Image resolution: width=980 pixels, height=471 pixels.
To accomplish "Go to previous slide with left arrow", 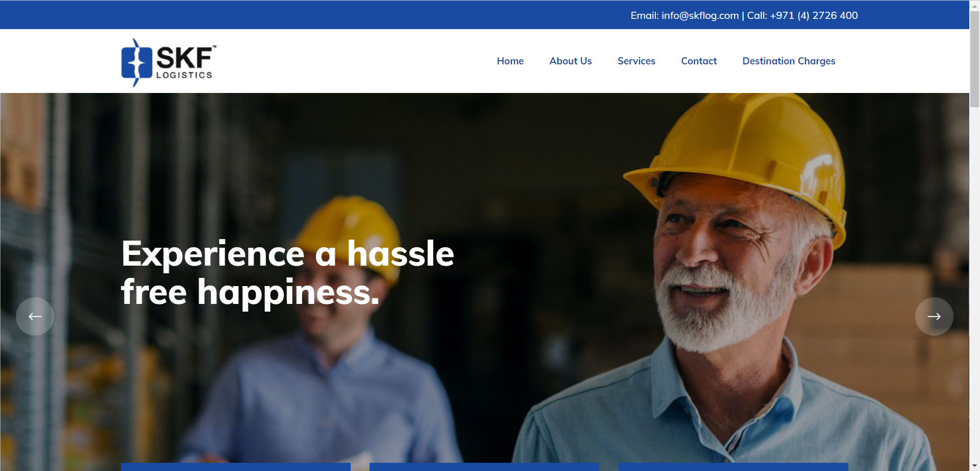I will click(35, 316).
